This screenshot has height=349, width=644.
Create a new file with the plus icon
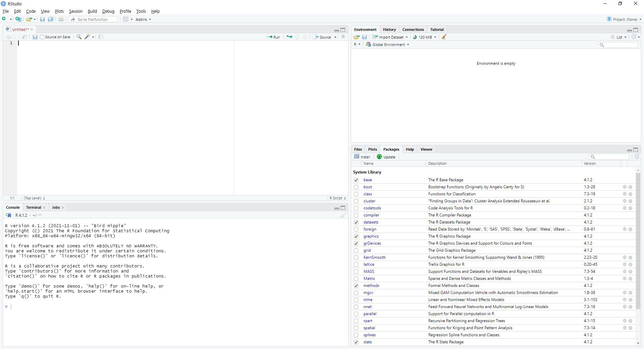click(x=4, y=19)
